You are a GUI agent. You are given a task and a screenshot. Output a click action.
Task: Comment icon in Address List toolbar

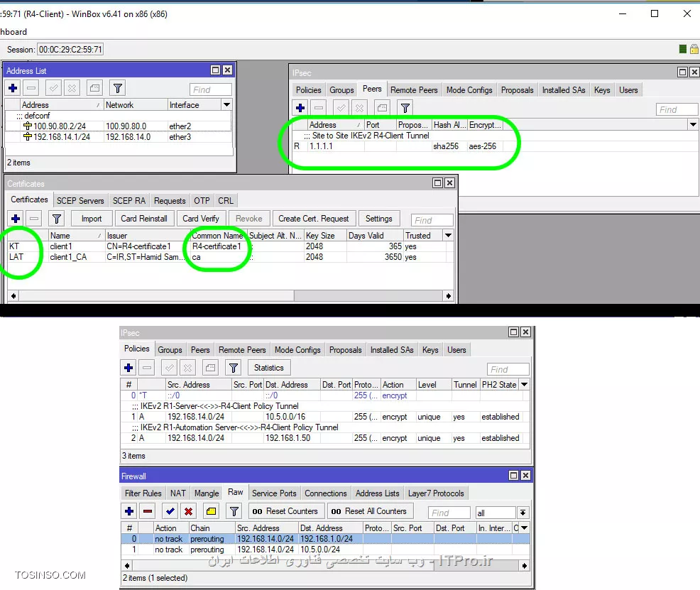click(x=94, y=88)
